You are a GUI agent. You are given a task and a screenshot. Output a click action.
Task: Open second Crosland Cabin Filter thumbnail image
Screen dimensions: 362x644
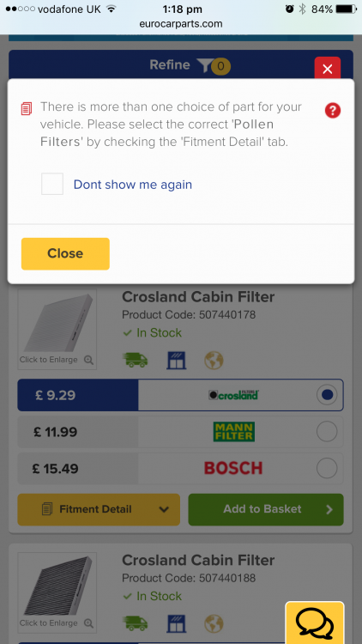57,592
